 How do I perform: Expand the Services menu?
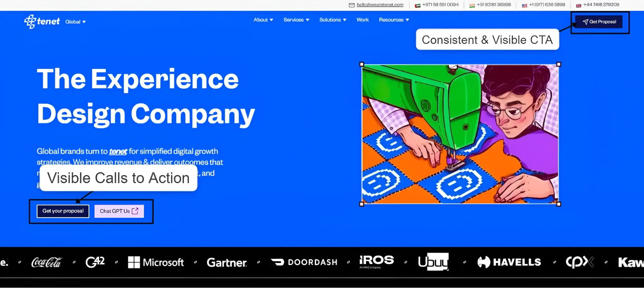point(296,20)
